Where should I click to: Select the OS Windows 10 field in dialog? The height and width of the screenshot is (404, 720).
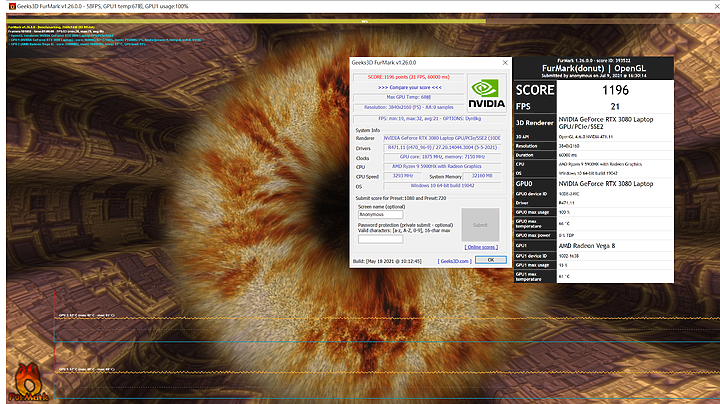coord(442,186)
